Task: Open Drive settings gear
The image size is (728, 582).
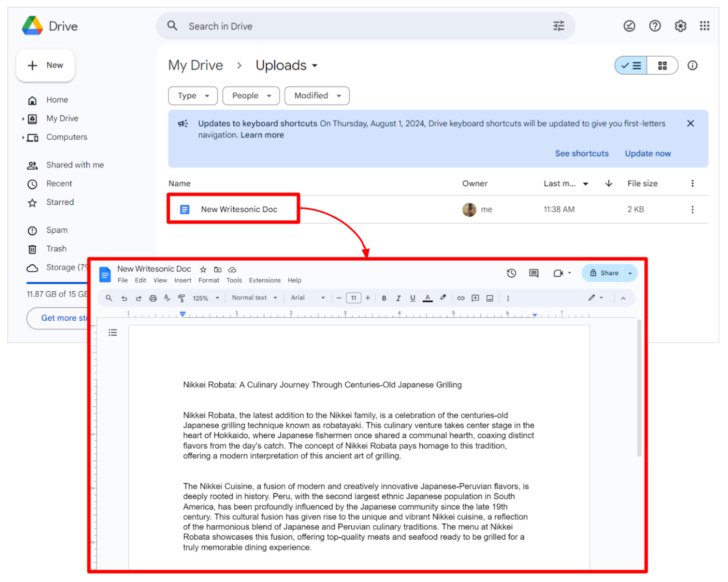Action: [x=680, y=26]
